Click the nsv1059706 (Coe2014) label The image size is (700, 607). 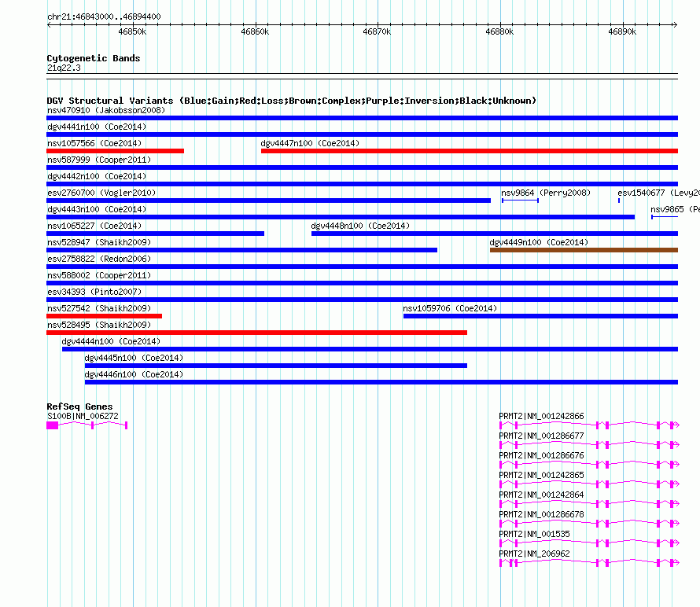click(x=450, y=308)
